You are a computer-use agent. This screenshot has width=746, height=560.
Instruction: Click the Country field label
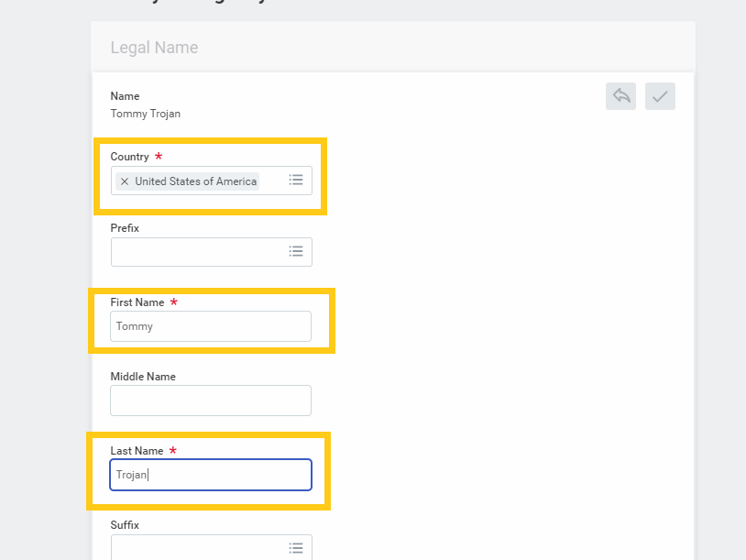129,157
